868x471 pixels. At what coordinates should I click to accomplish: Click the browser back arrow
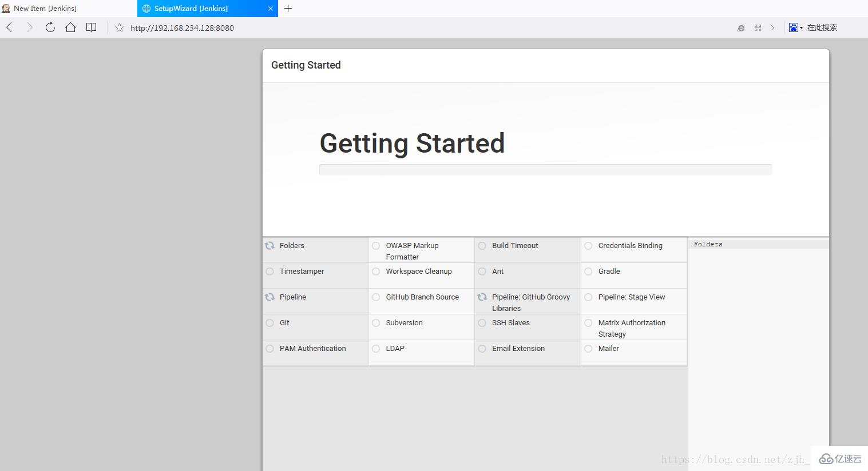point(9,27)
